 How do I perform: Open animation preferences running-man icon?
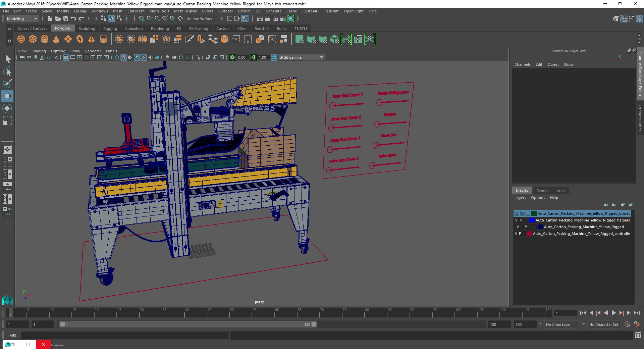click(637, 325)
